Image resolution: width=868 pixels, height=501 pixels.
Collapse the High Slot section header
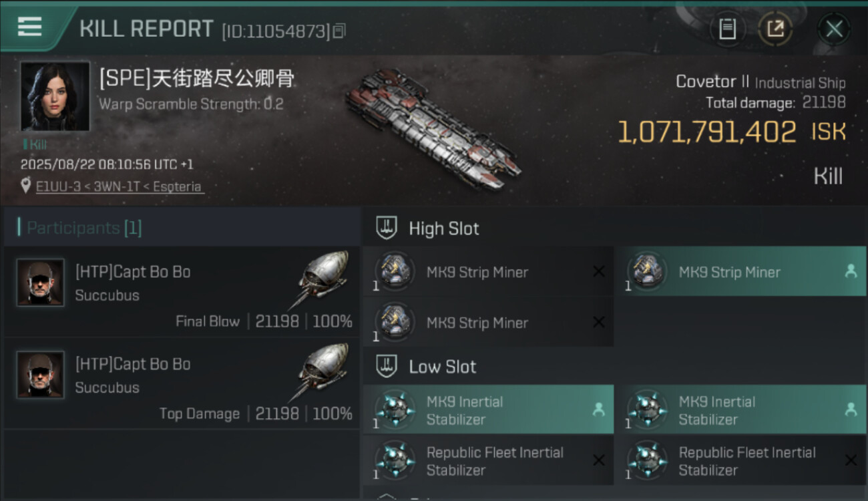pos(443,228)
